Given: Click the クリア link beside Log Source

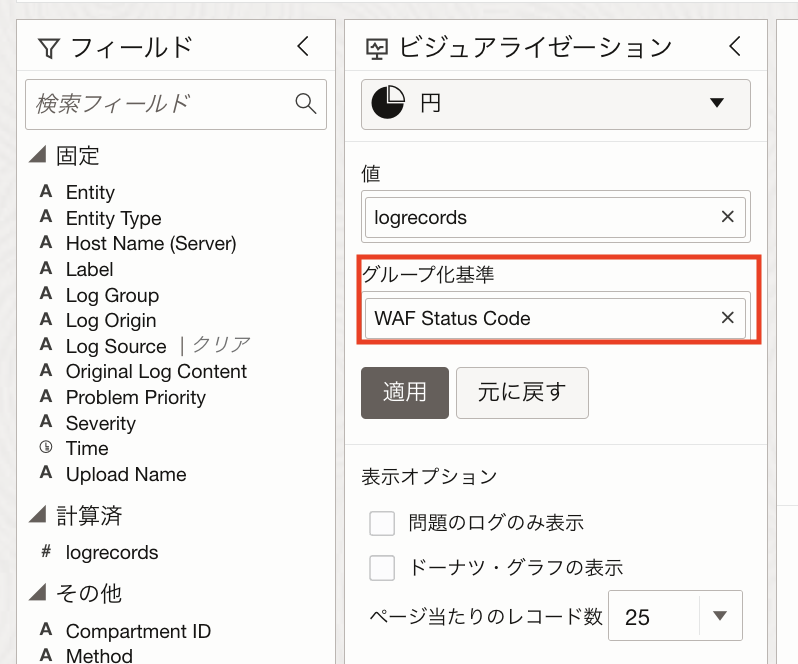Looking at the screenshot, I should point(221,345).
